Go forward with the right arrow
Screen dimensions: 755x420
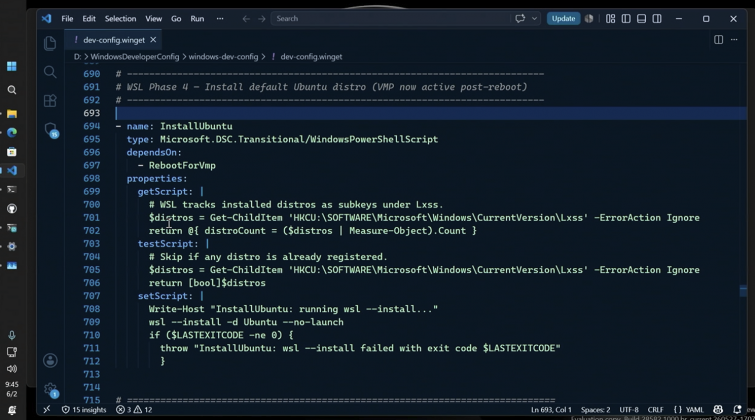point(261,18)
